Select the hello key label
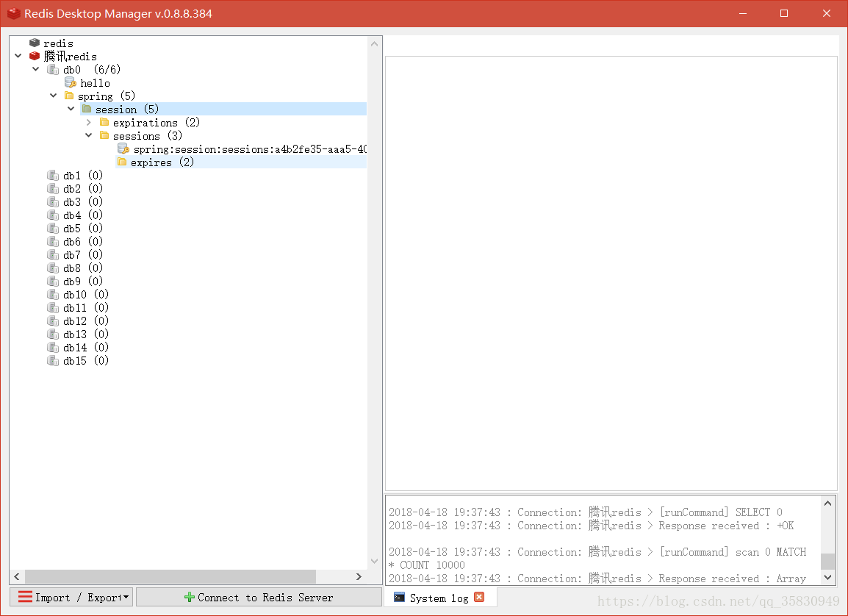This screenshot has width=848, height=616. coord(96,83)
